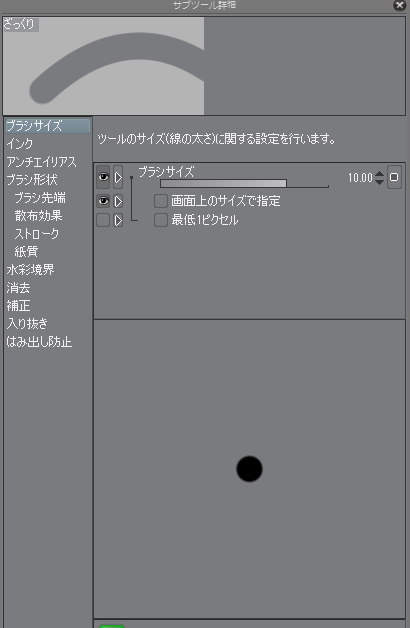This screenshot has height=628, width=410.
Task: Toggle eye icon for 画面上のサイズで指定 row
Action: coord(103,201)
